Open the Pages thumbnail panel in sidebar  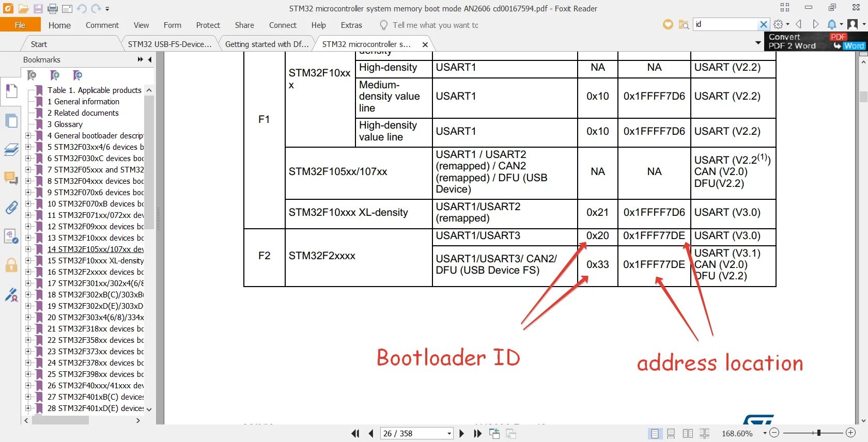pos(11,121)
